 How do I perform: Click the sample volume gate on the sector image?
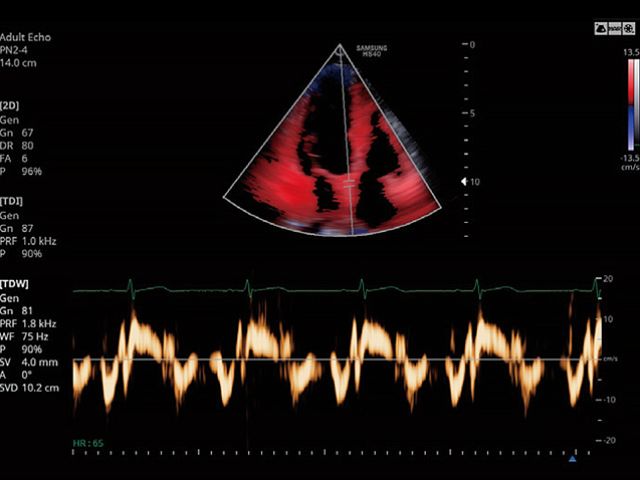point(349,185)
